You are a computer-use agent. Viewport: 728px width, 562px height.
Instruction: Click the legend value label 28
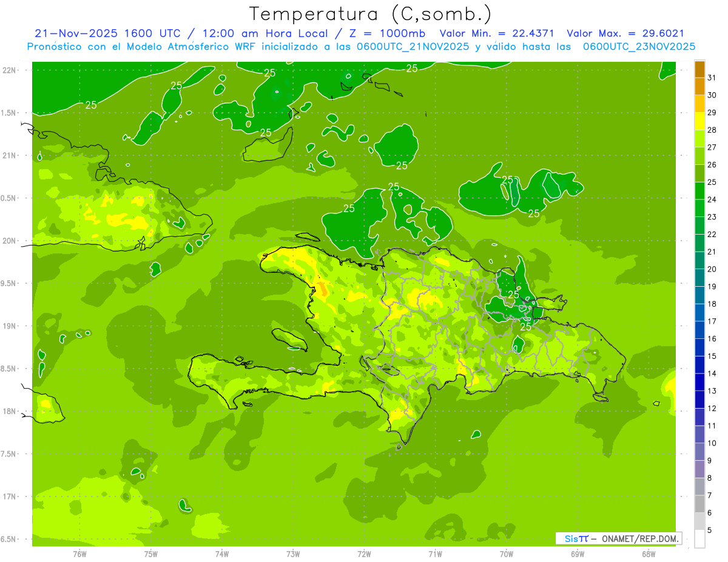pyautogui.click(x=712, y=130)
